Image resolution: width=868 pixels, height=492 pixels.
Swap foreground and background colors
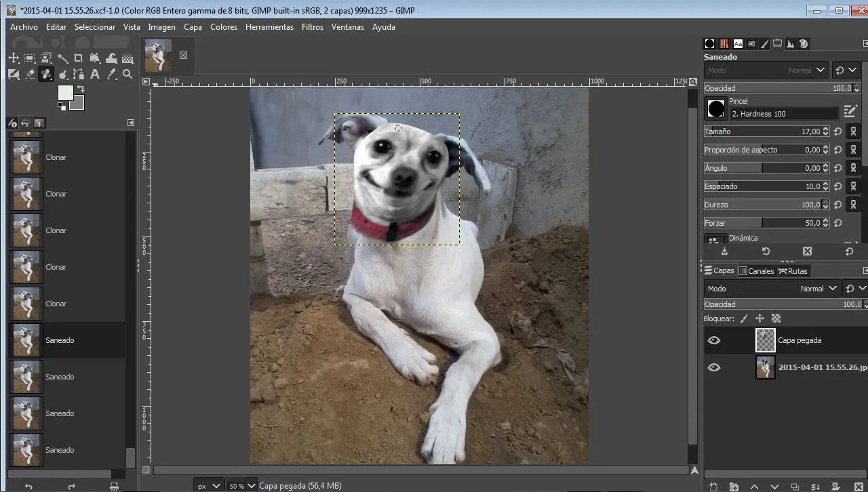(x=81, y=89)
